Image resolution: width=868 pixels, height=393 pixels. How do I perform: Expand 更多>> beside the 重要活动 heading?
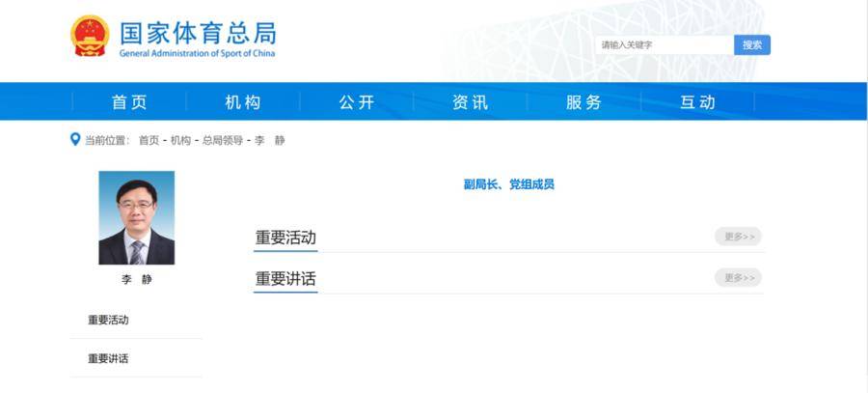click(738, 237)
